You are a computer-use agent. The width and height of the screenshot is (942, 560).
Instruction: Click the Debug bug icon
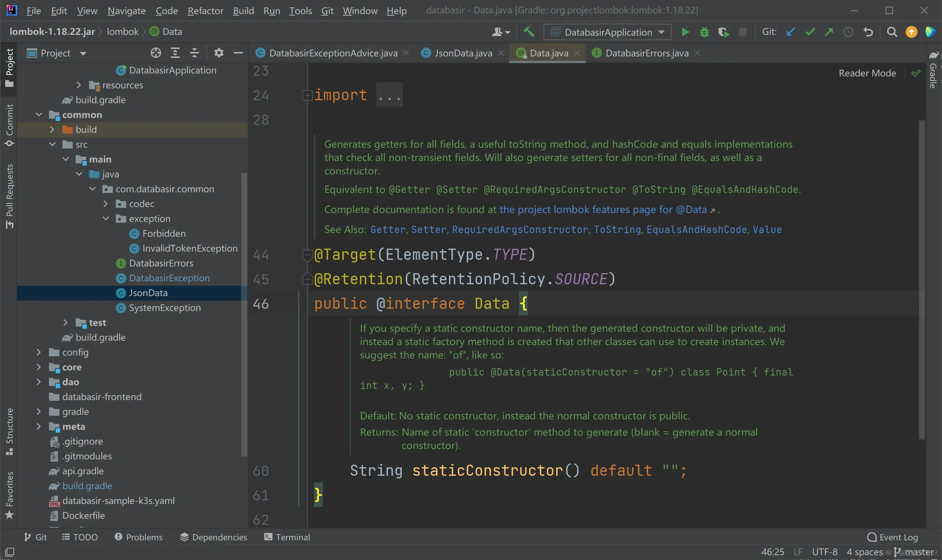pos(704,32)
